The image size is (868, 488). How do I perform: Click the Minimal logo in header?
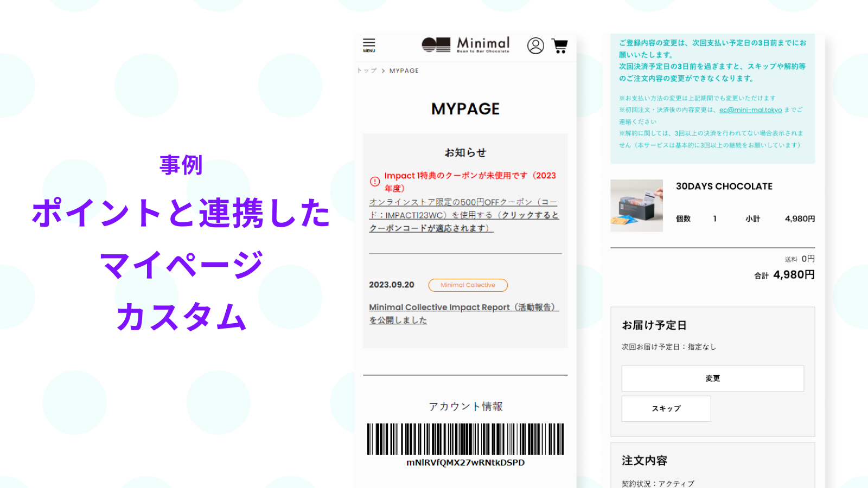pos(465,44)
